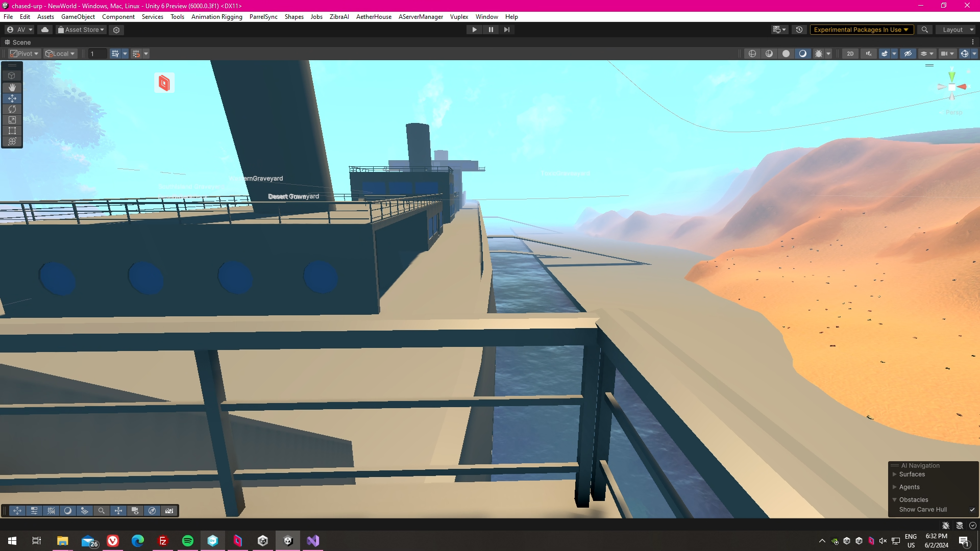Select the Rect transform tool
The height and width of the screenshot is (551, 980).
tap(12, 131)
